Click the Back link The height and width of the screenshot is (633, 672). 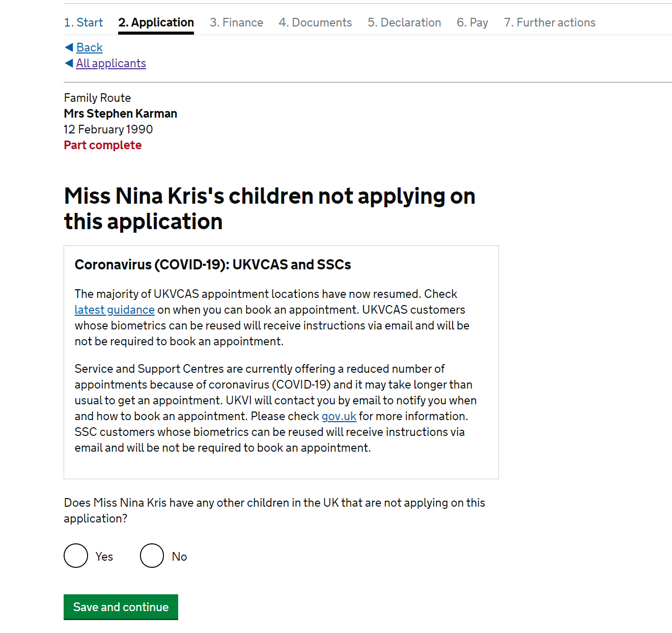pos(90,47)
